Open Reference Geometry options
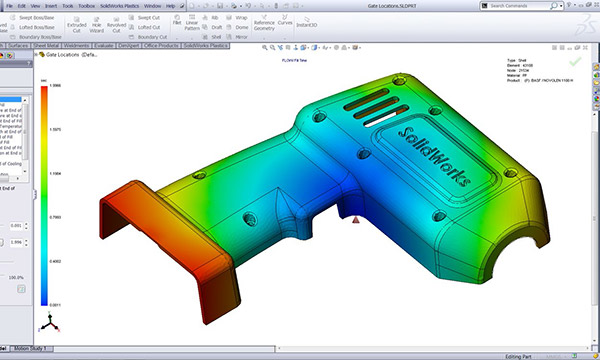This screenshot has width=600, height=360. (x=264, y=23)
